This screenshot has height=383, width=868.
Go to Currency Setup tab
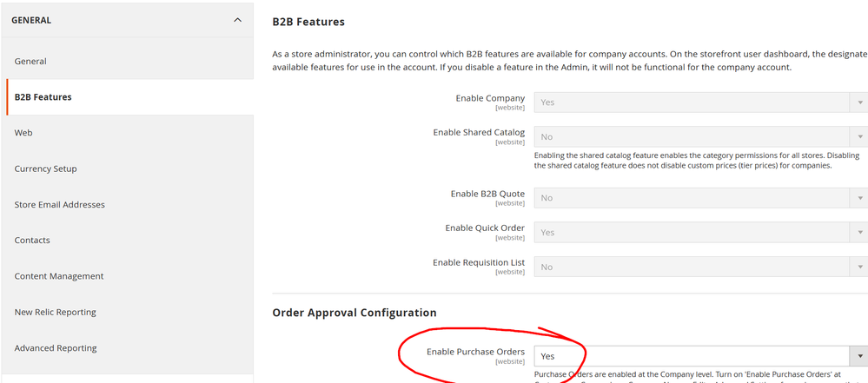click(45, 168)
